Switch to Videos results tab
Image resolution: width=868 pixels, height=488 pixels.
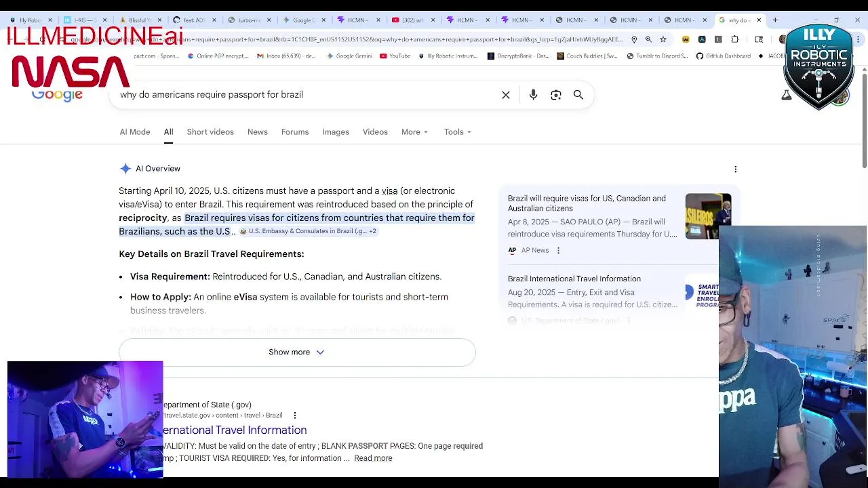click(x=375, y=132)
